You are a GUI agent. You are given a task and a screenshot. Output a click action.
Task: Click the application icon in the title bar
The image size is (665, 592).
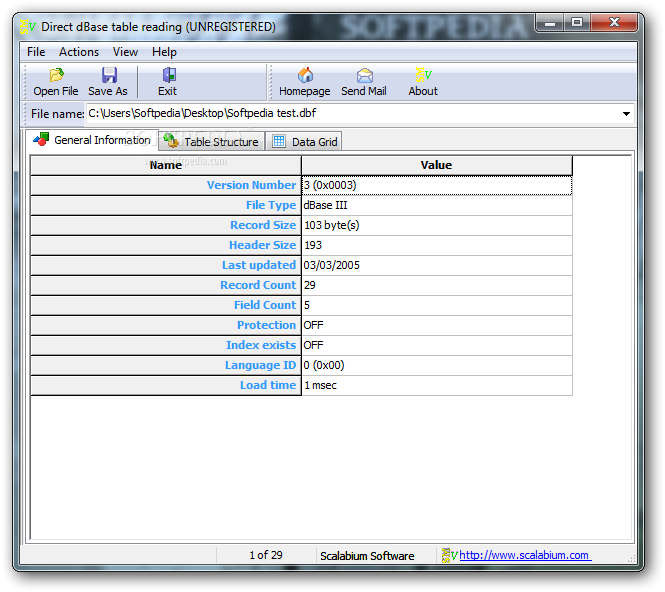[x=28, y=26]
